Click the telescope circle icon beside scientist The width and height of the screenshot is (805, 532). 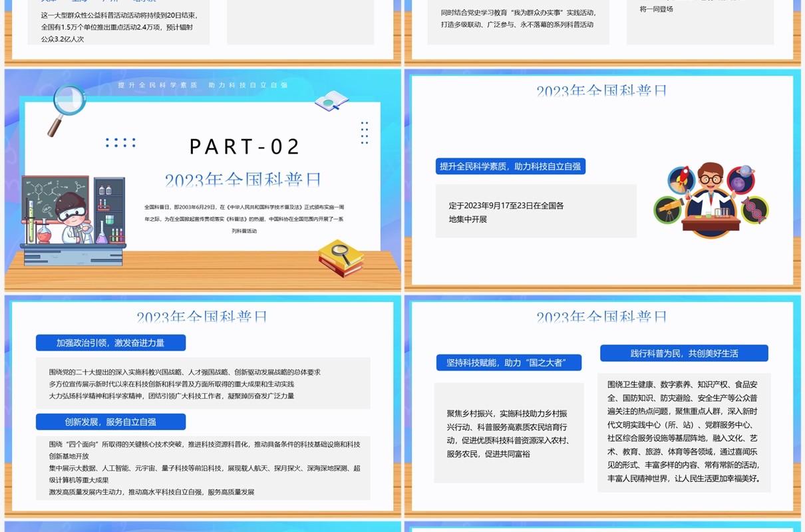667,210
